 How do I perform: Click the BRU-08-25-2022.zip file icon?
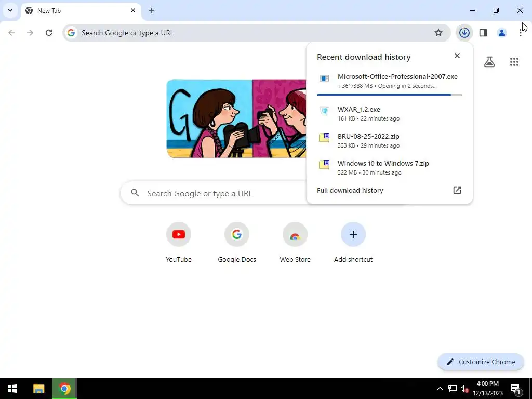(x=324, y=138)
